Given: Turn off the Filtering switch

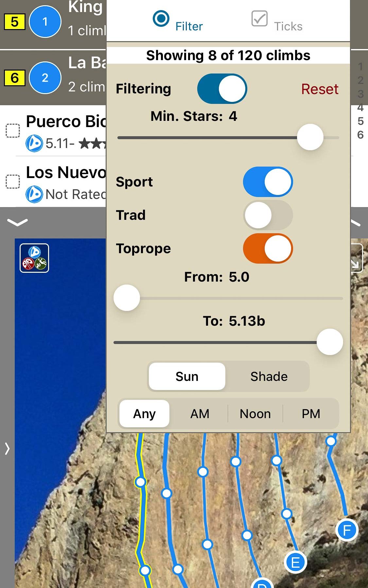Looking at the screenshot, I should (222, 89).
